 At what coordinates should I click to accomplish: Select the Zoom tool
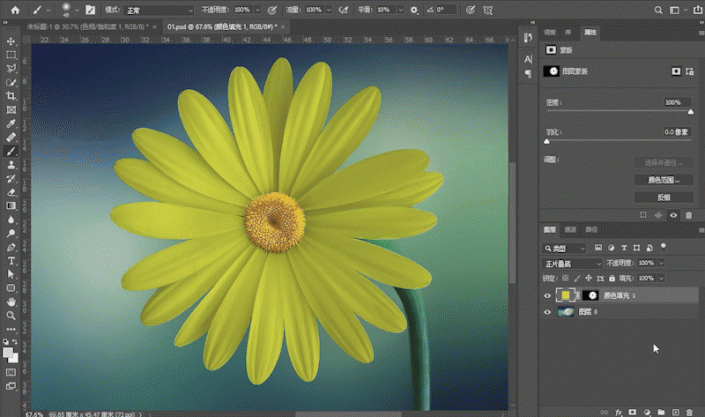click(10, 314)
